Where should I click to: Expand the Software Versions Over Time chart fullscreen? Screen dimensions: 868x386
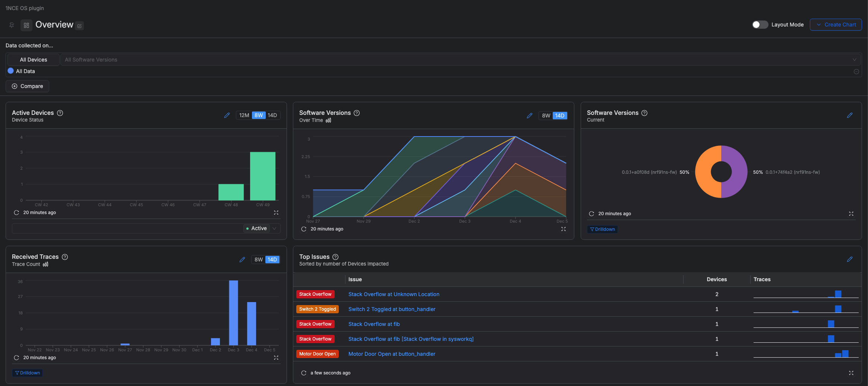click(563, 229)
